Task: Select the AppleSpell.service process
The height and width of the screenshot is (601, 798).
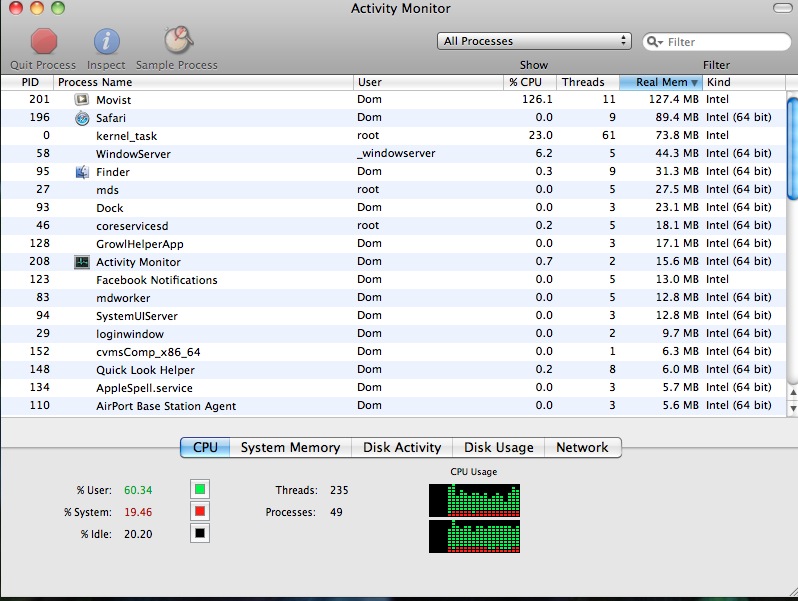Action: coord(393,388)
